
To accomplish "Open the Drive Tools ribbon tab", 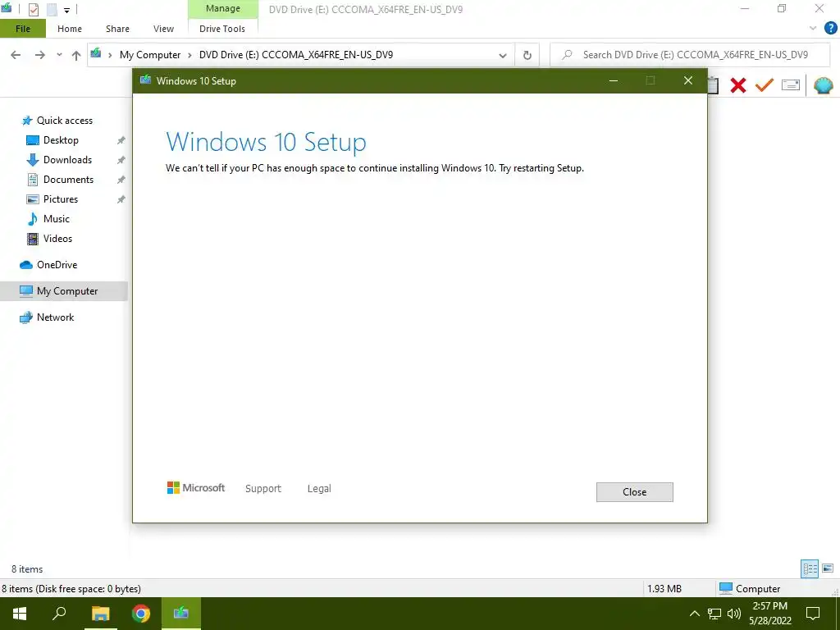I will click(x=222, y=29).
